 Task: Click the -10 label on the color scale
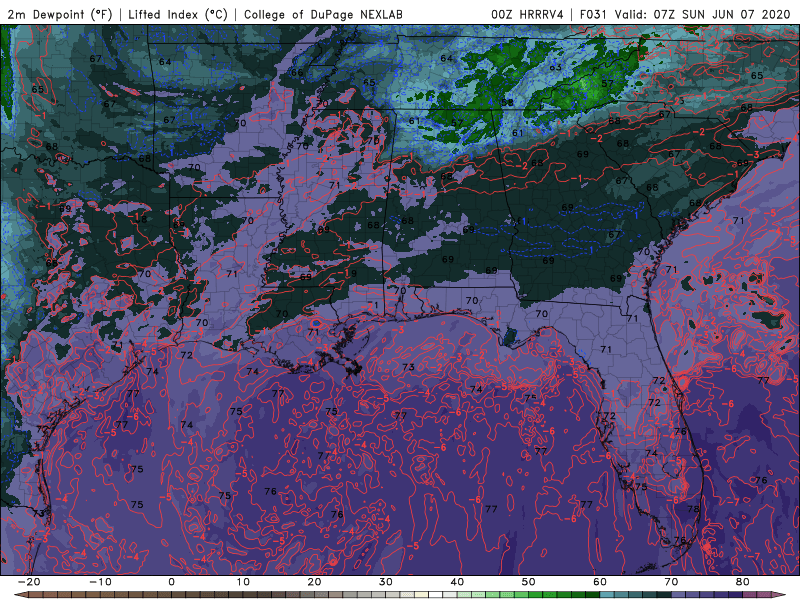click(x=100, y=582)
